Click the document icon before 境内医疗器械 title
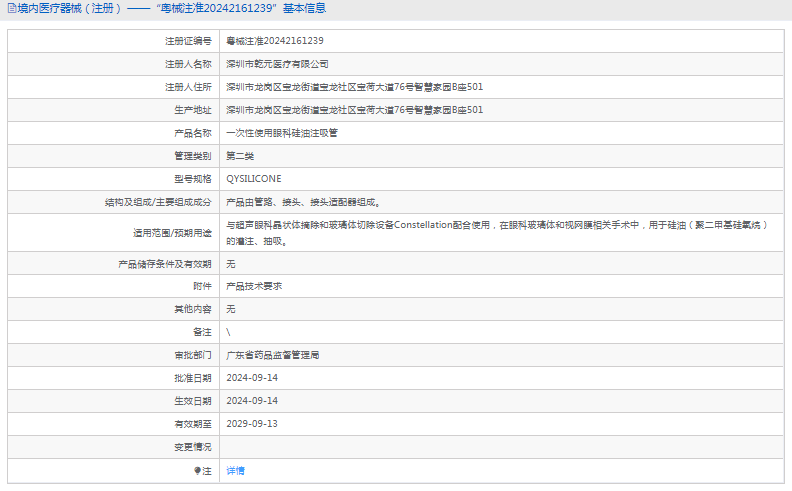The height and width of the screenshot is (491, 792). [x=12, y=9]
